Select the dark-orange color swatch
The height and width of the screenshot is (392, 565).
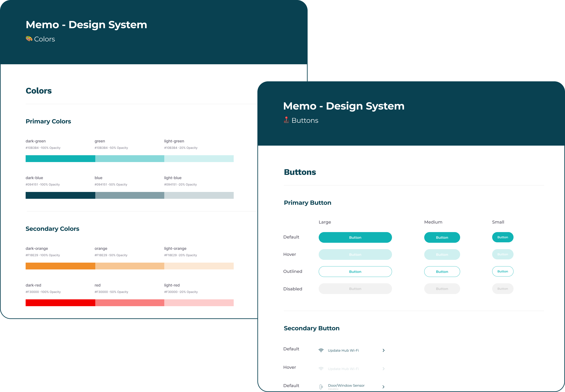(60, 266)
